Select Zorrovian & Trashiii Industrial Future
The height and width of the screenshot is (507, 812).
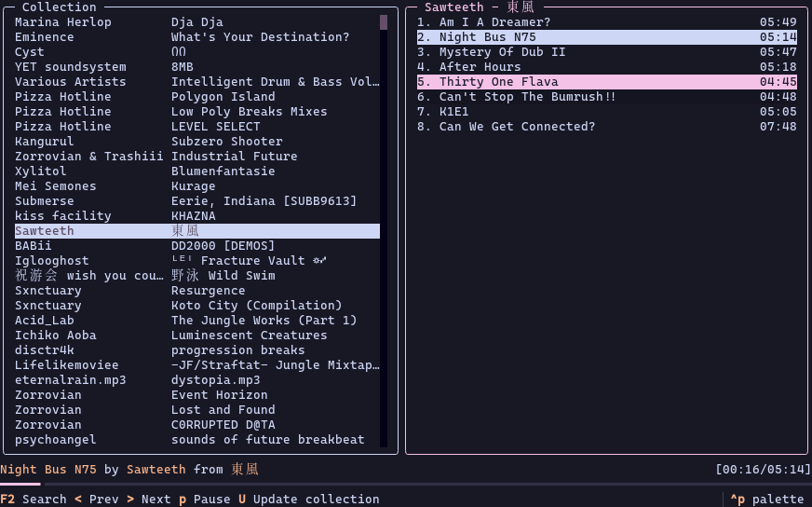(x=196, y=157)
